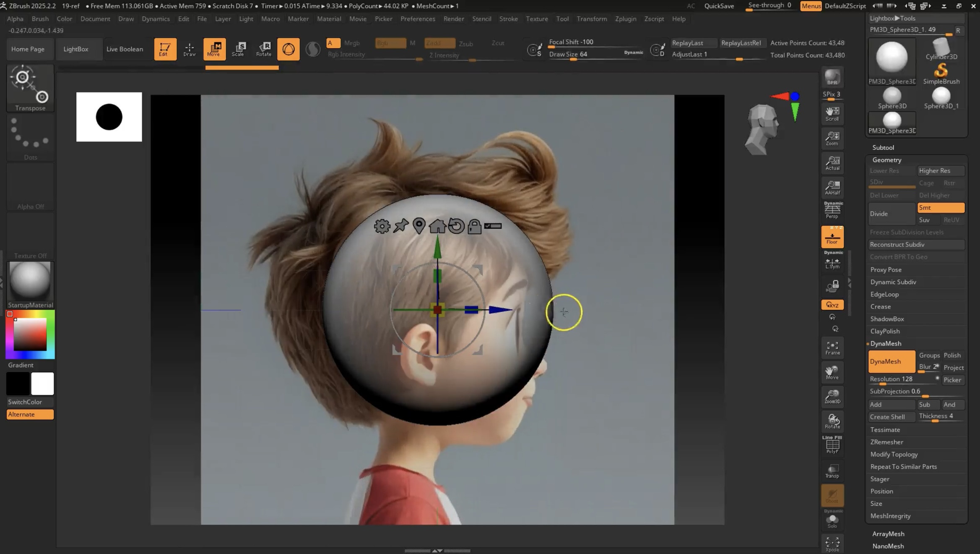Open the Zplugin menu

pyautogui.click(x=626, y=19)
